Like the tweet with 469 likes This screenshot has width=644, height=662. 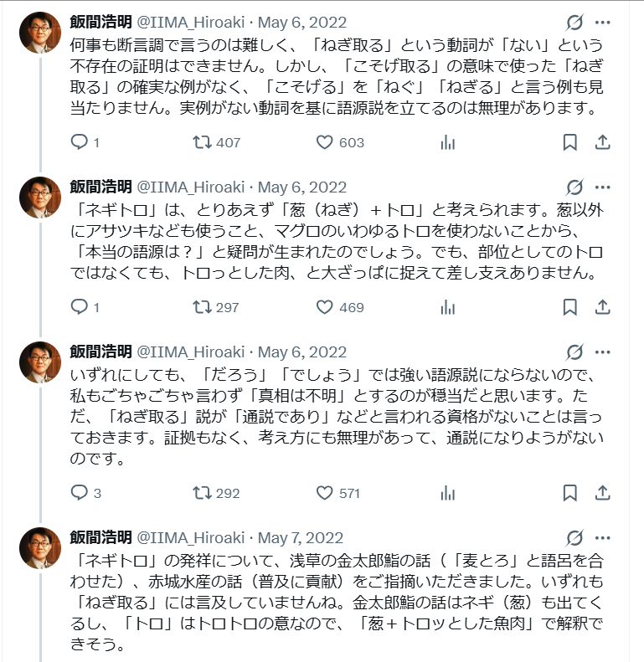coord(325,307)
